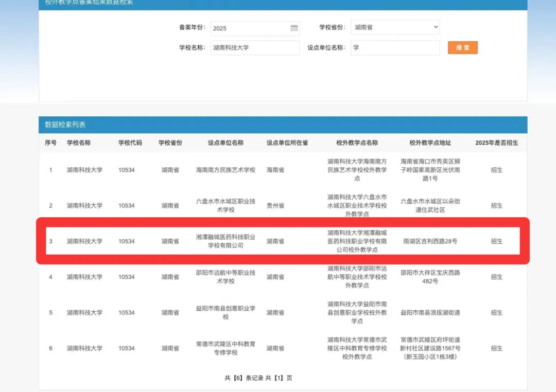
Task: Click the 益阳市南县浪拔湖街道 address cell
Action: 430,313
